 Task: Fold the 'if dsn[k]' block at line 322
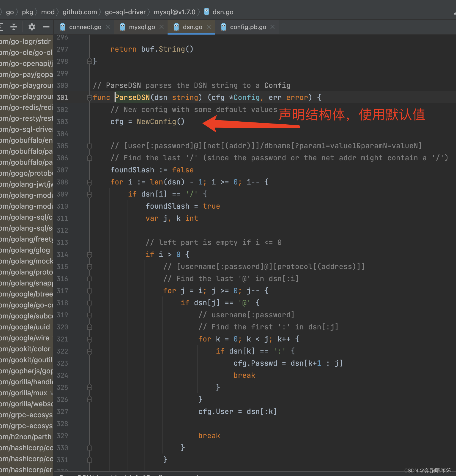pos(90,351)
